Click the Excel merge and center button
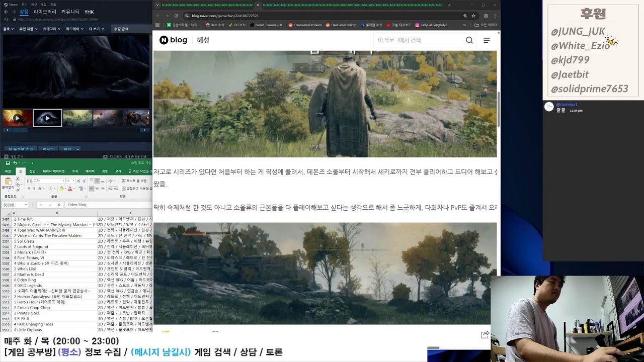Viewport: 644px width, 362px height. point(137,189)
